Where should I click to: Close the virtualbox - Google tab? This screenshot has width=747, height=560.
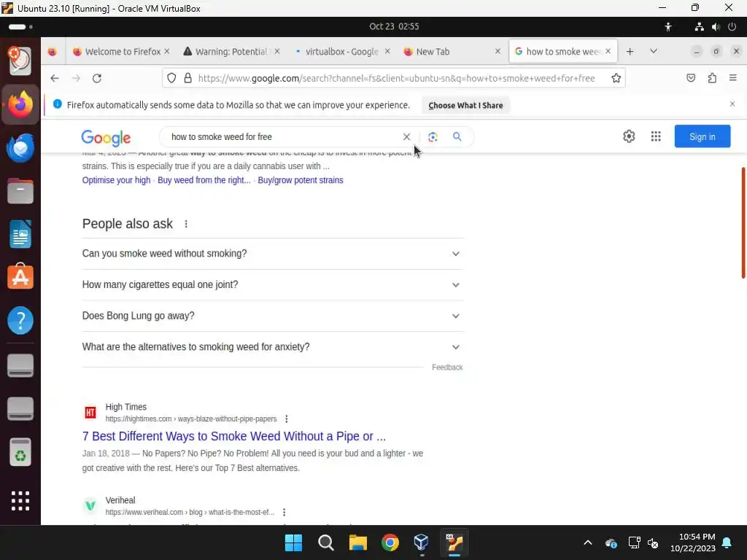pos(387,52)
